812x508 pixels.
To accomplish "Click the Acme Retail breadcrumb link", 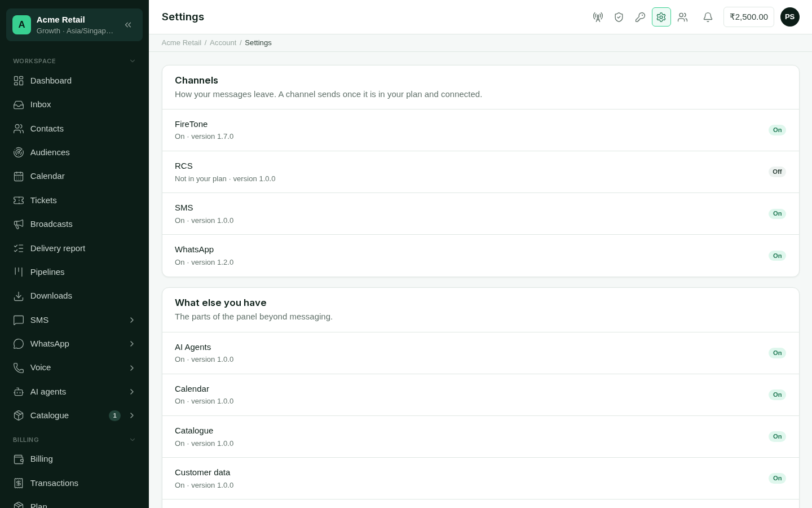I will [x=182, y=43].
